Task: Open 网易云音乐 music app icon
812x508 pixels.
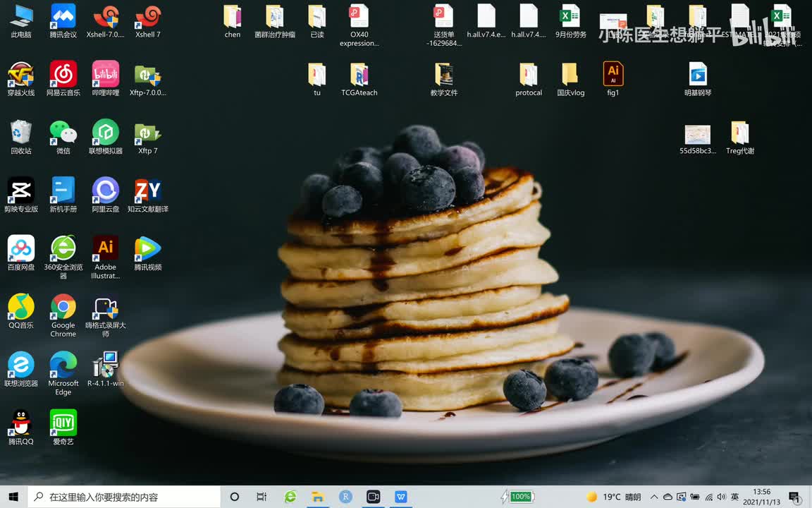Action: click(63, 79)
